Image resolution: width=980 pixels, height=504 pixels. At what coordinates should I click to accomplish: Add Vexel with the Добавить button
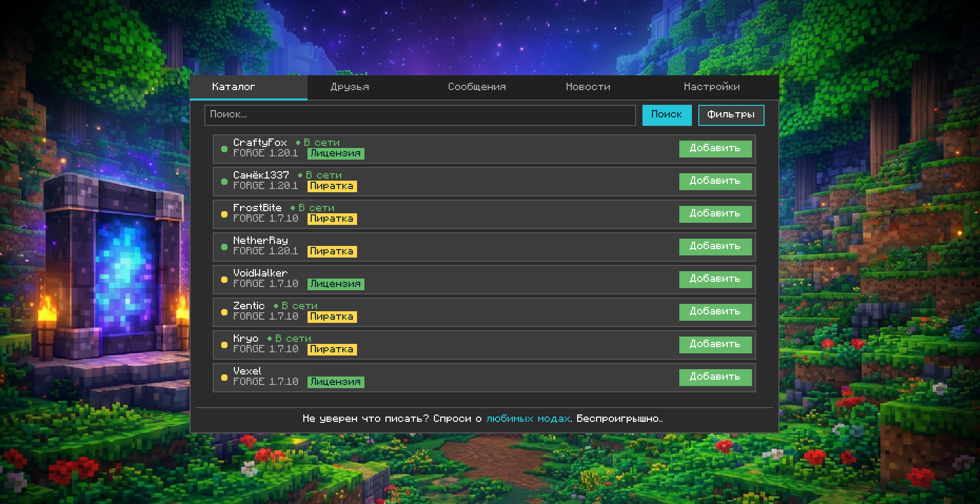(x=715, y=377)
